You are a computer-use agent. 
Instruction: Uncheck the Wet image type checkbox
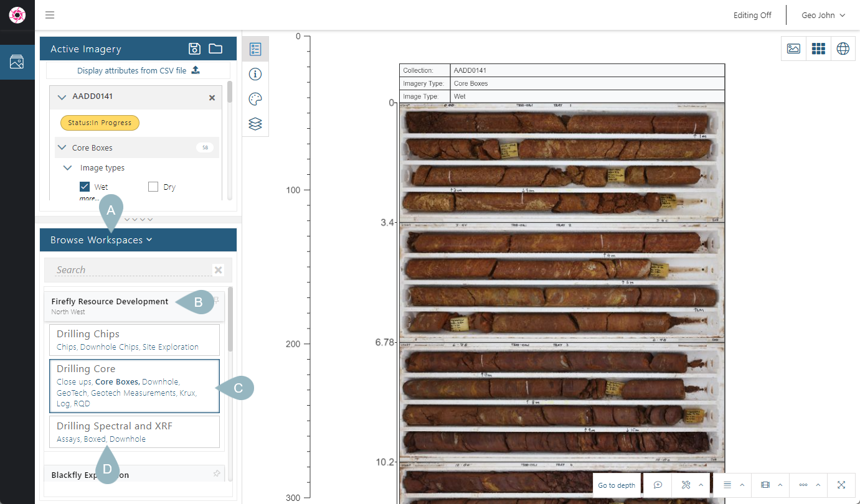coord(85,187)
